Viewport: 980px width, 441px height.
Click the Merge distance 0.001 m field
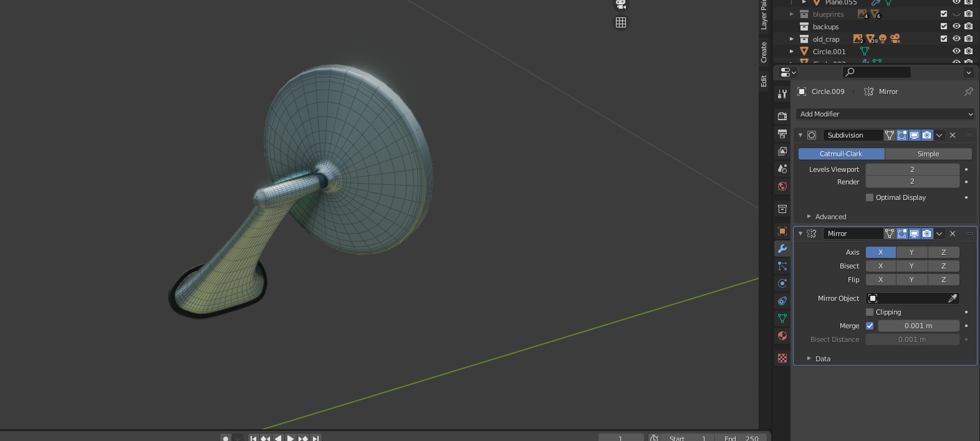(919, 326)
